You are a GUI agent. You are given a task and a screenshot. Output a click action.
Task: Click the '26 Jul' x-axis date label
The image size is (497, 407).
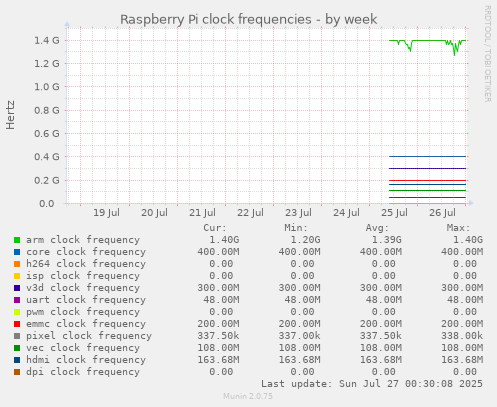(x=442, y=213)
